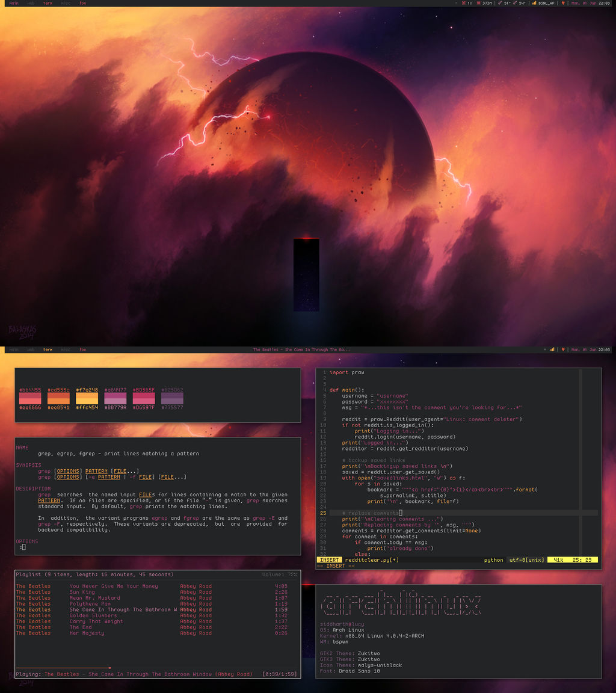The width and height of the screenshot is (616, 693).
Task: Click utf-8[unix] encoding in statusline
Action: click(x=526, y=560)
